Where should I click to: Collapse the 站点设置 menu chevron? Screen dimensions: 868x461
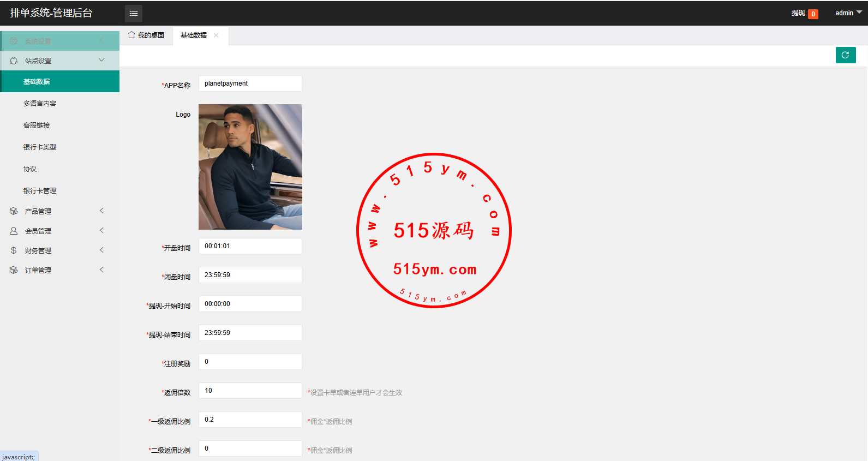[101, 60]
